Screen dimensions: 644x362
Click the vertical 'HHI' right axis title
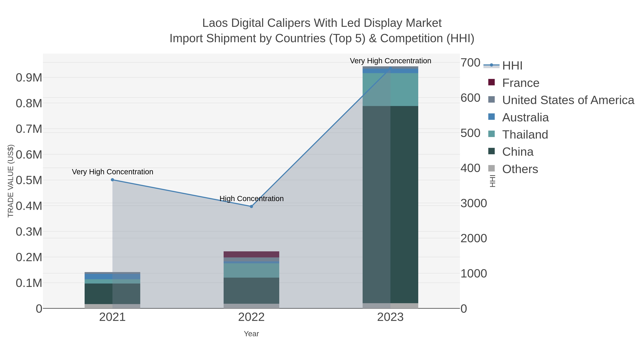pyautogui.click(x=492, y=181)
